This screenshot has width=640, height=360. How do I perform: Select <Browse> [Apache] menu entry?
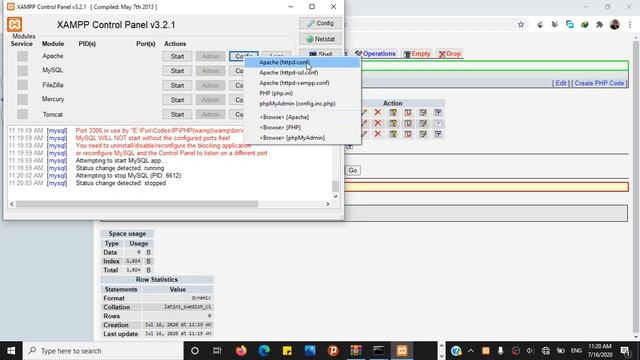click(302, 117)
